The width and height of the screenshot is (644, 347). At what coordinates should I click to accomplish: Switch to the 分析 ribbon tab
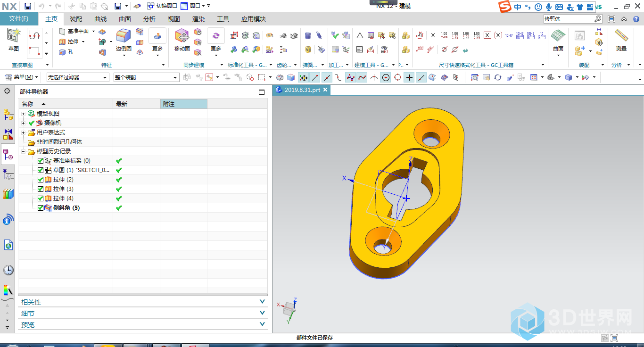[x=149, y=19]
